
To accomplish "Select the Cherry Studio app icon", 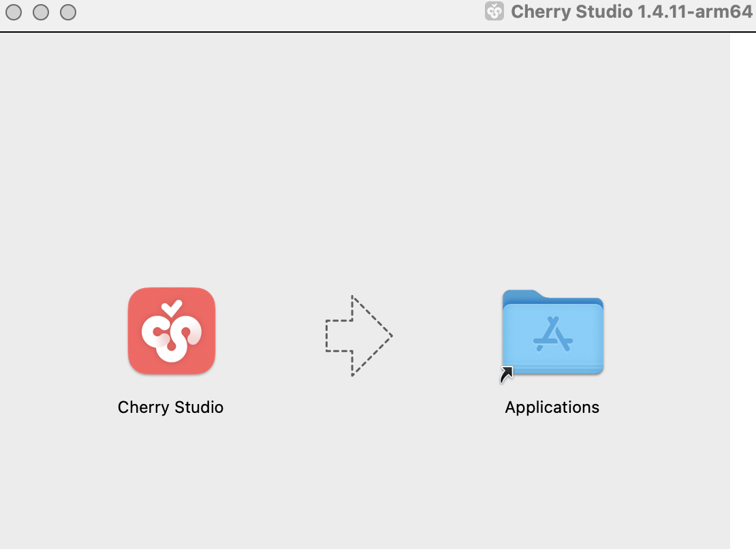I will (x=172, y=331).
